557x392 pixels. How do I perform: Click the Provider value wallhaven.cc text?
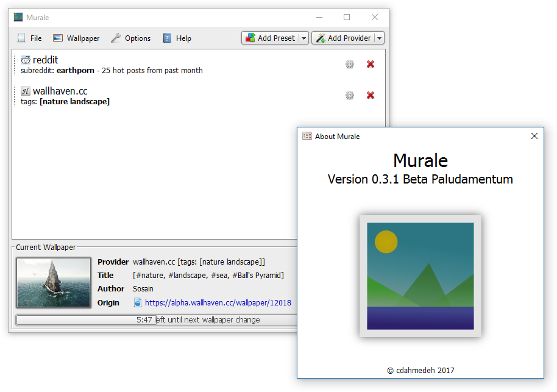(199, 262)
